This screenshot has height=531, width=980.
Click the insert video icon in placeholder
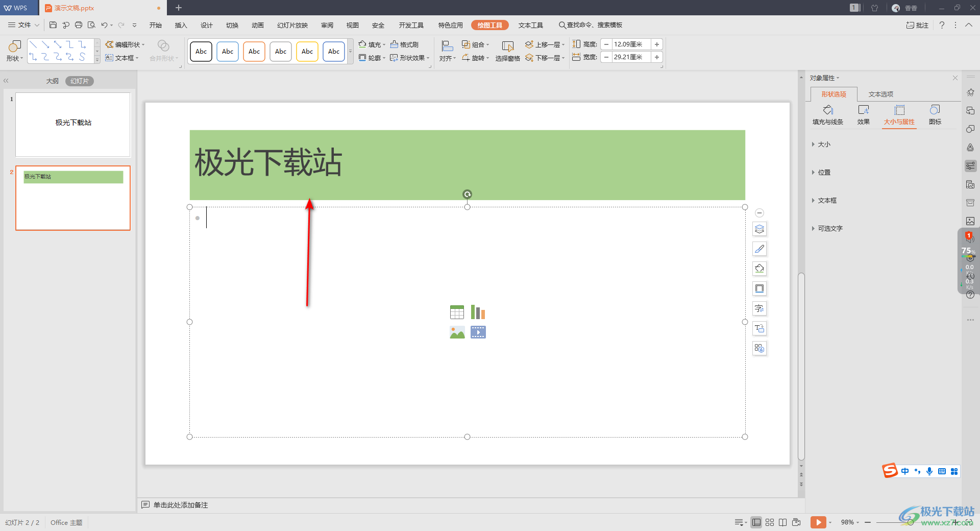coord(478,332)
